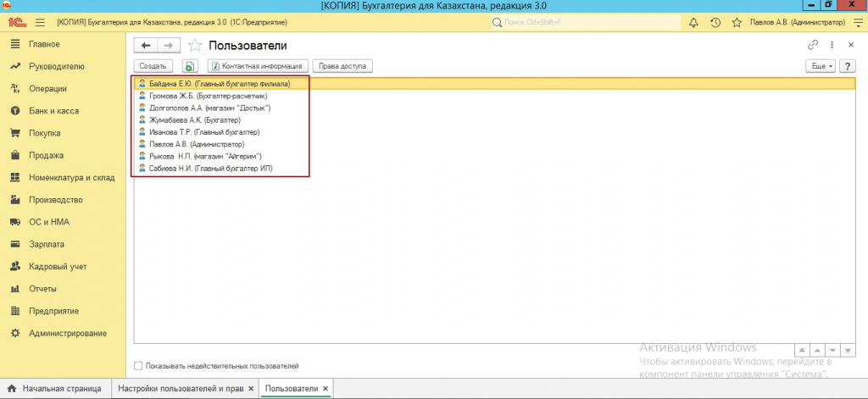Click the search field Поиск Ctrl+Shift+F
This screenshot has height=399, width=868.
(586, 23)
